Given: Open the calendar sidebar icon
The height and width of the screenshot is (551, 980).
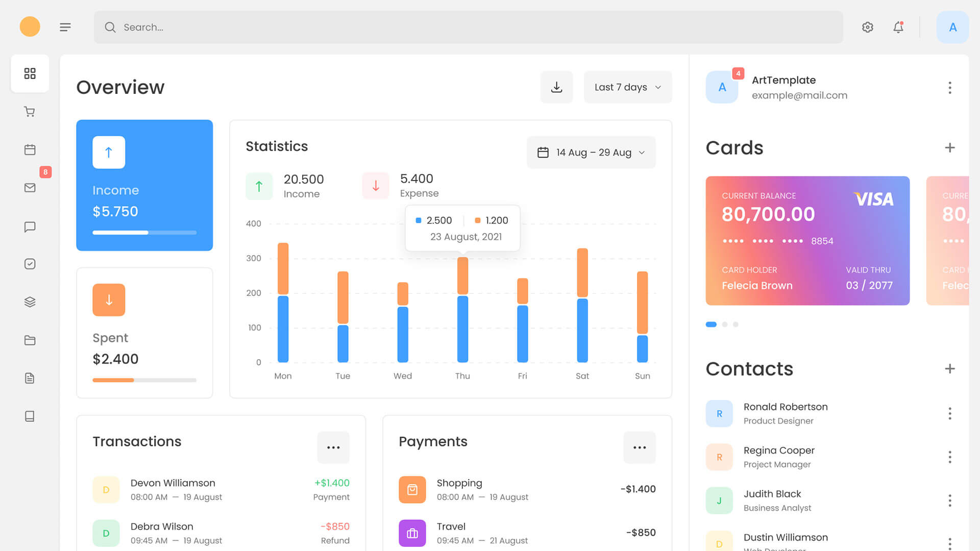Looking at the screenshot, I should [30, 149].
